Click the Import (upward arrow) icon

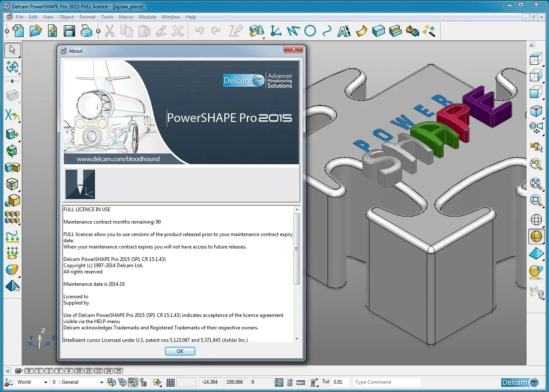pos(53,31)
